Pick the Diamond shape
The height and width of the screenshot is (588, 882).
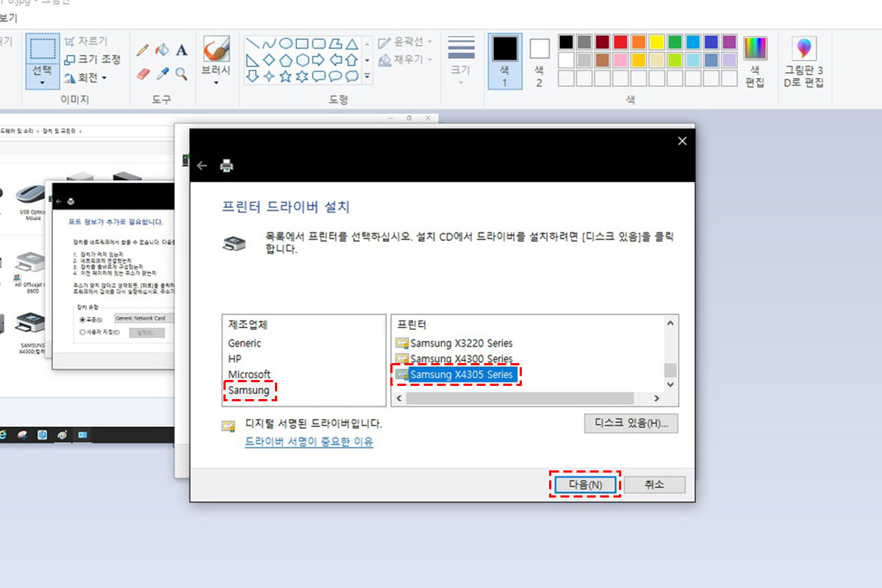pos(269,60)
